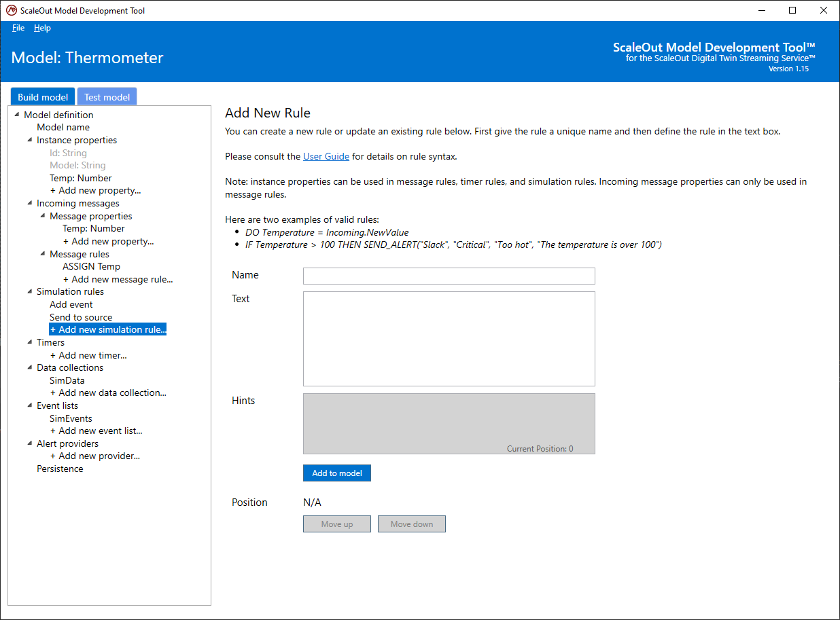Click the Instance properties tree label
Viewport: 840px width, 620px height.
click(77, 140)
